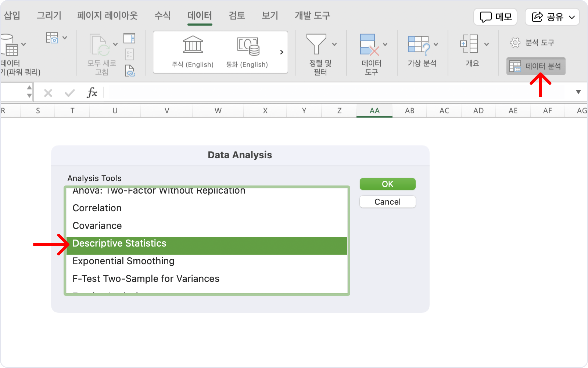Switch to the 검토 tab
Viewport: 588px width, 368px height.
point(237,15)
